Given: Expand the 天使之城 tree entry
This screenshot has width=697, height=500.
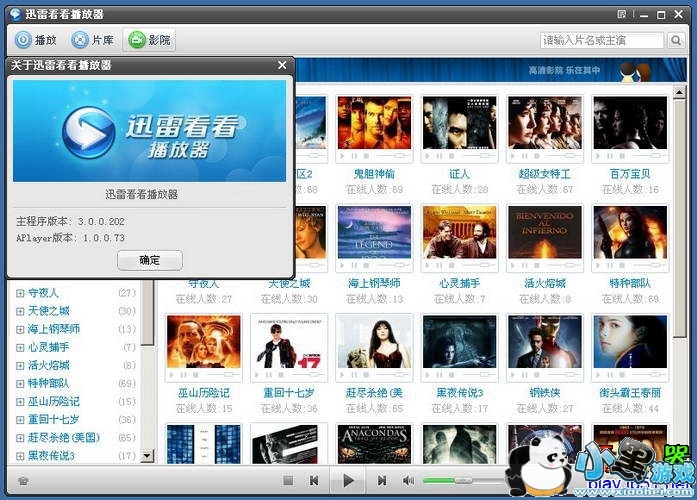Looking at the screenshot, I should point(20,311).
